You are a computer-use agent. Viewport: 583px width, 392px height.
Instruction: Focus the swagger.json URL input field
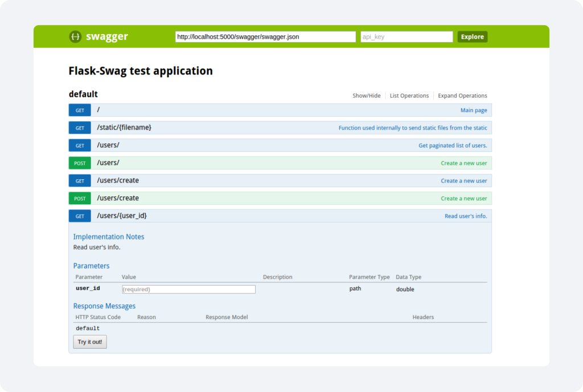tap(265, 37)
